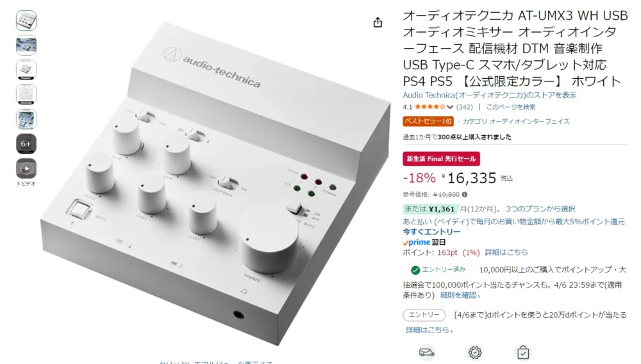This screenshot has height=364, width=641.
Task: Open オーディオインターフェイス category link
Action: pos(516,121)
